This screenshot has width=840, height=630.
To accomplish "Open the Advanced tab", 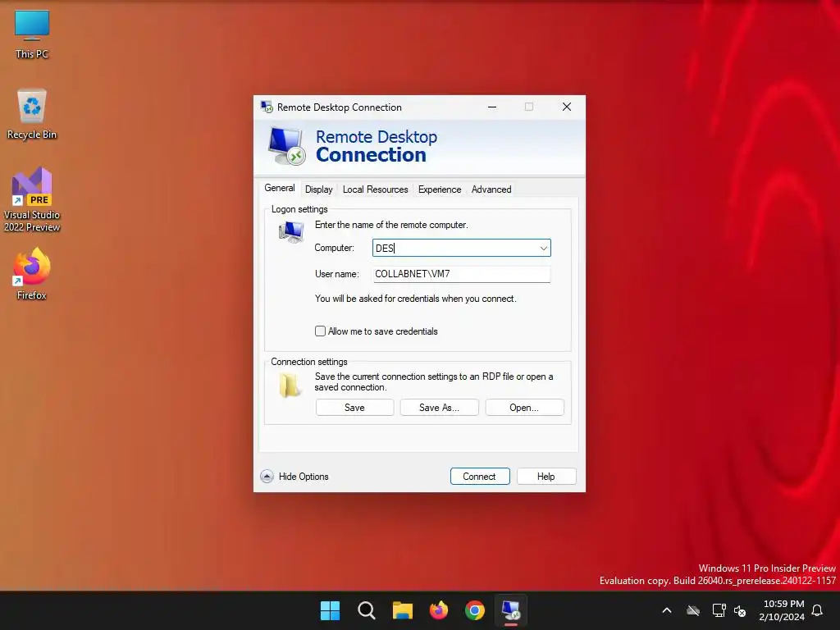I will 491,189.
